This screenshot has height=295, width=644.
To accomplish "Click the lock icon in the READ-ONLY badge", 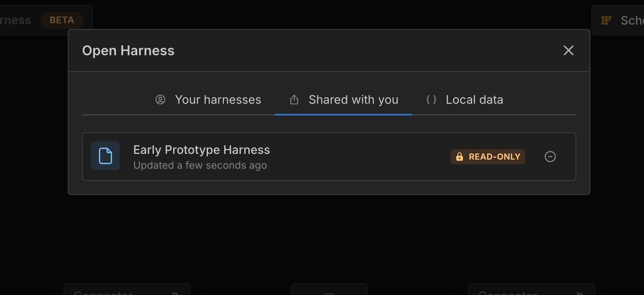I will pos(459,157).
